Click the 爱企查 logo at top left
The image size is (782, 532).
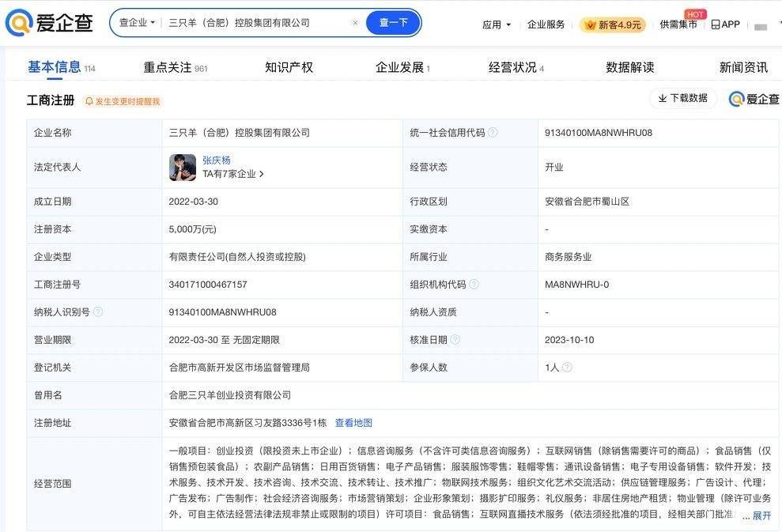tap(49, 22)
